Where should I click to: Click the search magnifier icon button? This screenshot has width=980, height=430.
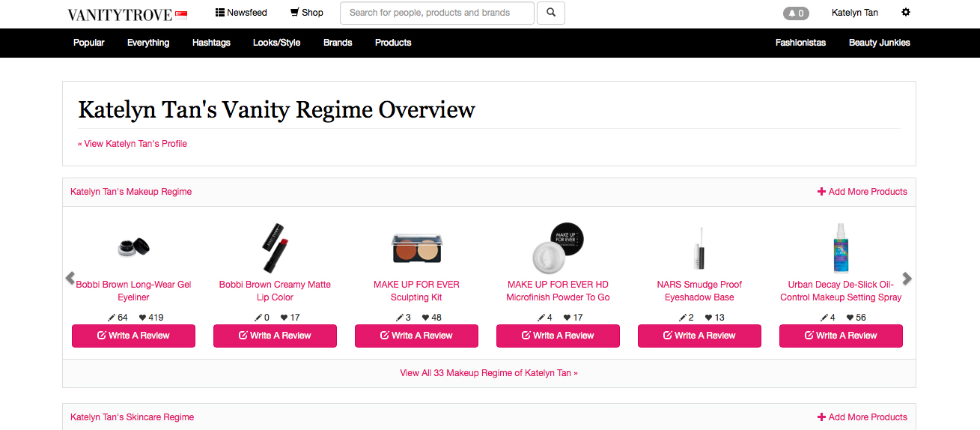click(x=551, y=13)
